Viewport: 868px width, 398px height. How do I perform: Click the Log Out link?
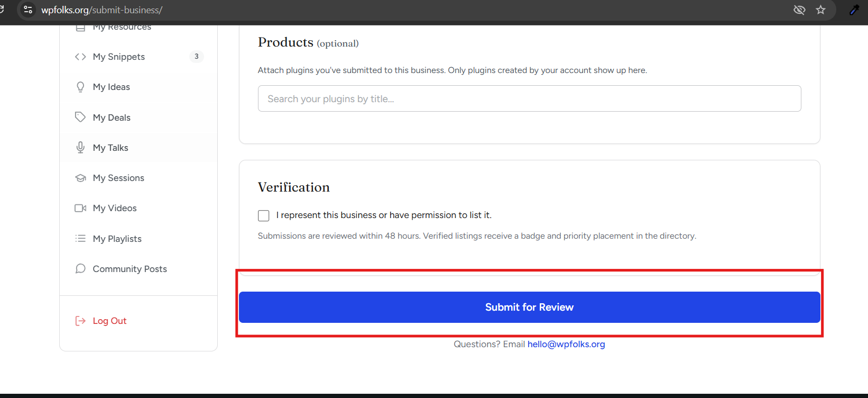pos(109,321)
